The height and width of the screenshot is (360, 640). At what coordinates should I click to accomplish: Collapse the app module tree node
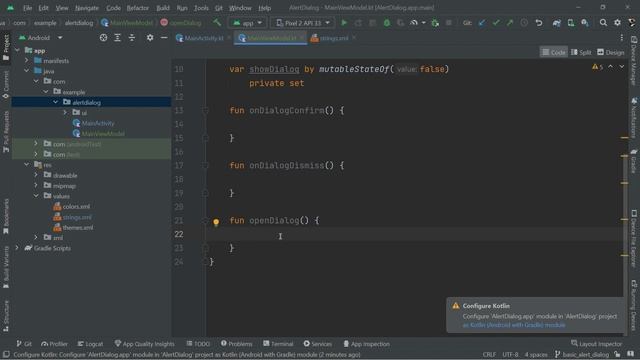17,50
